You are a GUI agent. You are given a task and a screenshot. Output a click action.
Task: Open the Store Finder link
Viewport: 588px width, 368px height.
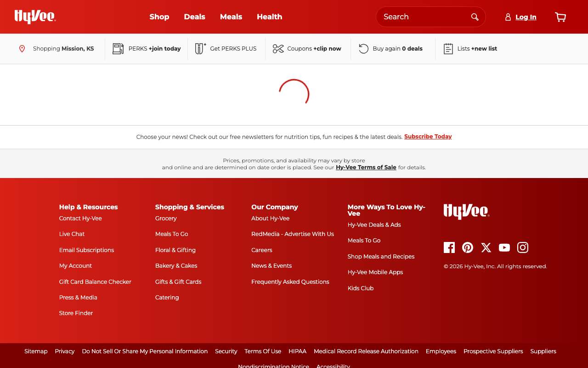click(76, 313)
